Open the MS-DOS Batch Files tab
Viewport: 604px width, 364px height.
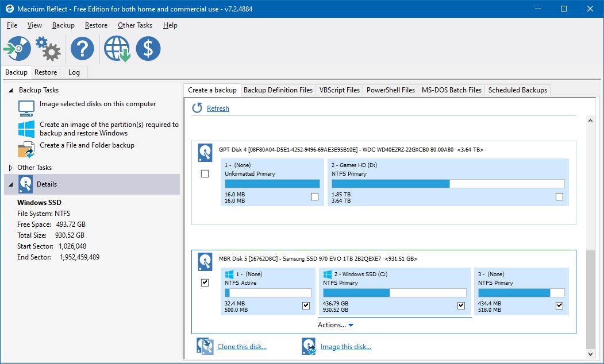(x=452, y=90)
